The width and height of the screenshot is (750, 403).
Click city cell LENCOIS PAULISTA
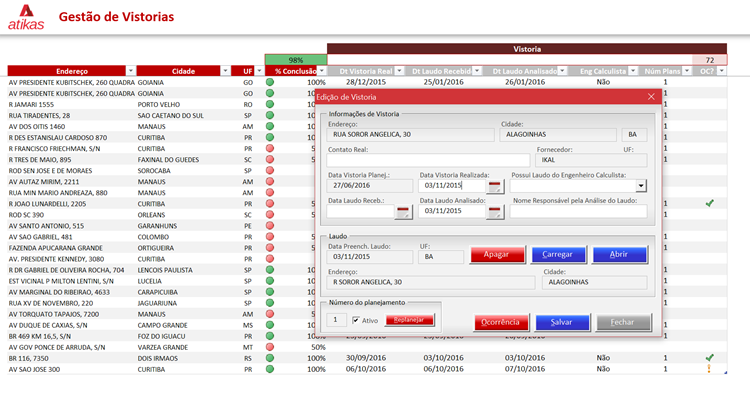(165, 270)
